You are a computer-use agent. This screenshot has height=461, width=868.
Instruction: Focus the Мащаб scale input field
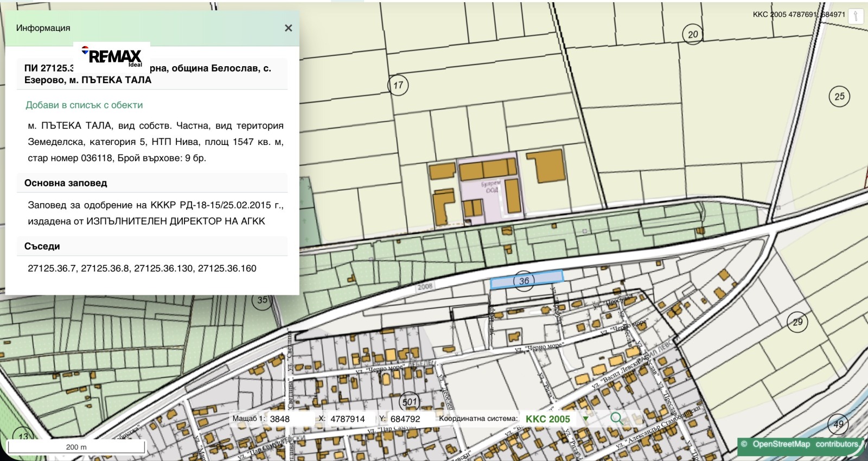pos(290,419)
